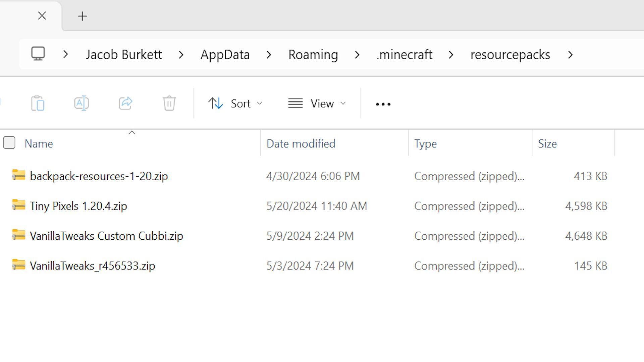
Task: Click the Paste toolbar icon
Action: tap(38, 103)
